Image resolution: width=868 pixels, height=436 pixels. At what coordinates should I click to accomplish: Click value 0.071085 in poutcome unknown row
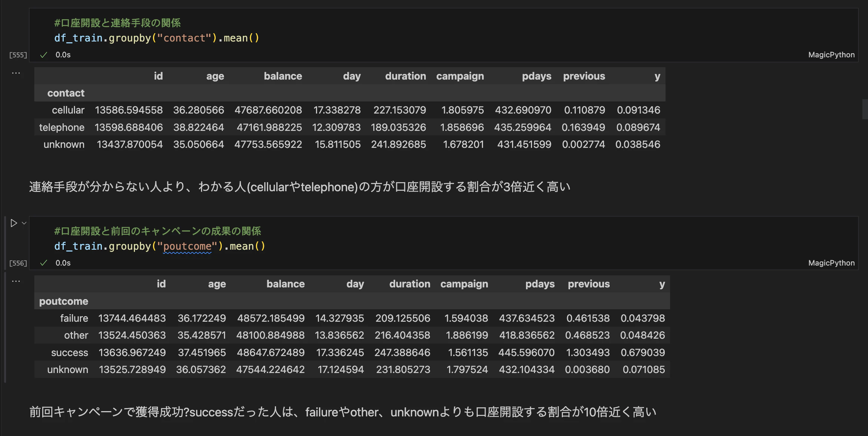[644, 370]
